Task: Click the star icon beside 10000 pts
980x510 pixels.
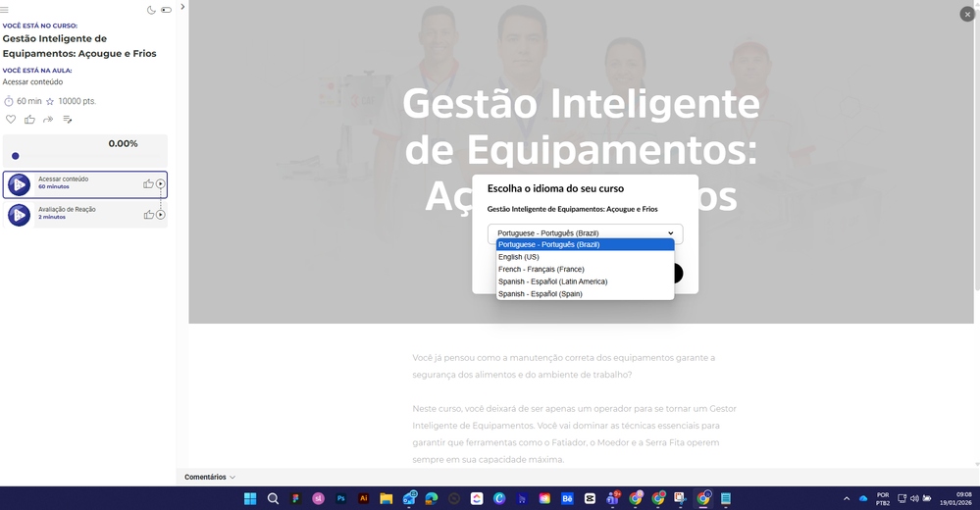Action: (x=50, y=101)
